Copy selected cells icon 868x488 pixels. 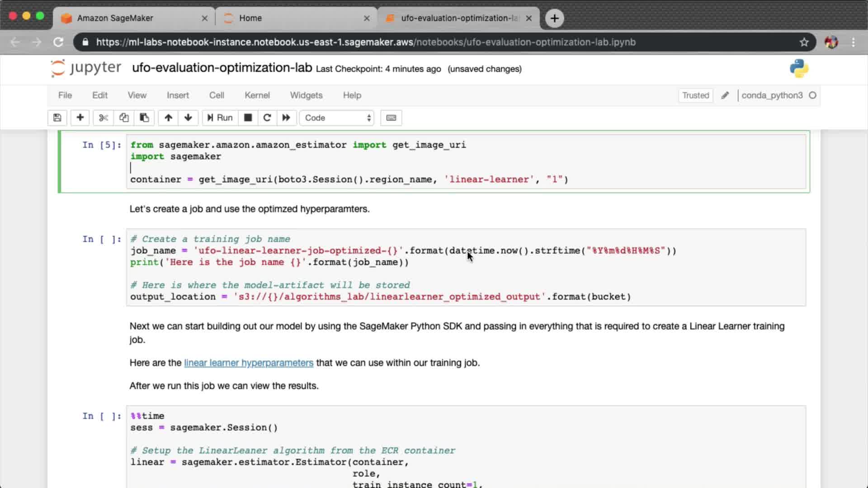coord(124,118)
